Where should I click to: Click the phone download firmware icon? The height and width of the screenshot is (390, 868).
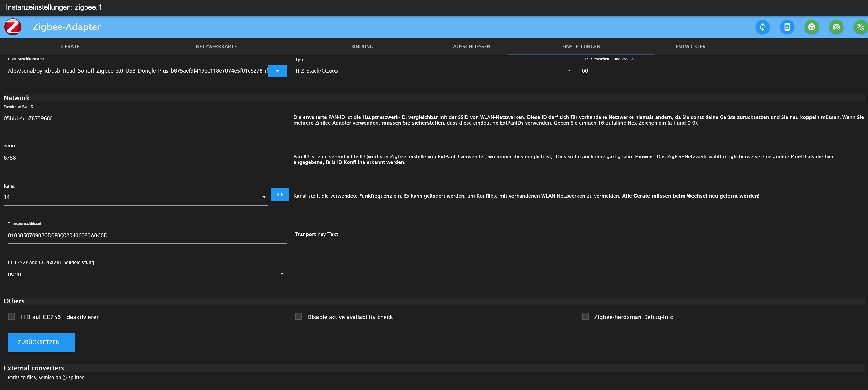pyautogui.click(x=787, y=27)
